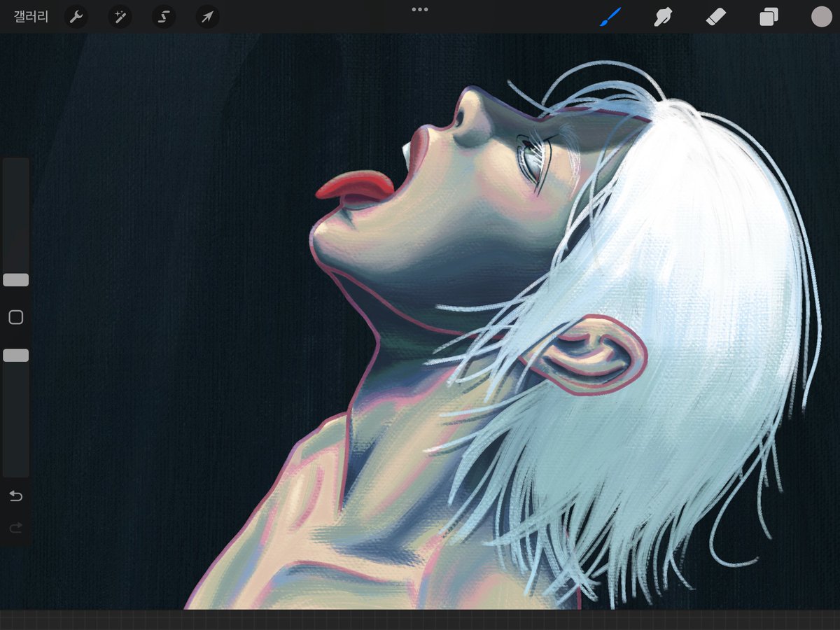Open the Gallery (갤러리) view
The width and height of the screenshot is (840, 630).
click(31, 17)
